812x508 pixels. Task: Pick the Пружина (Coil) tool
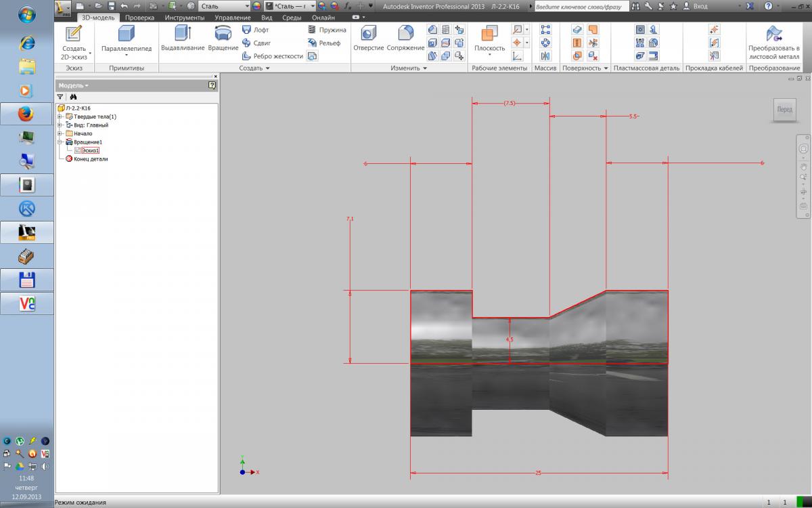point(327,30)
